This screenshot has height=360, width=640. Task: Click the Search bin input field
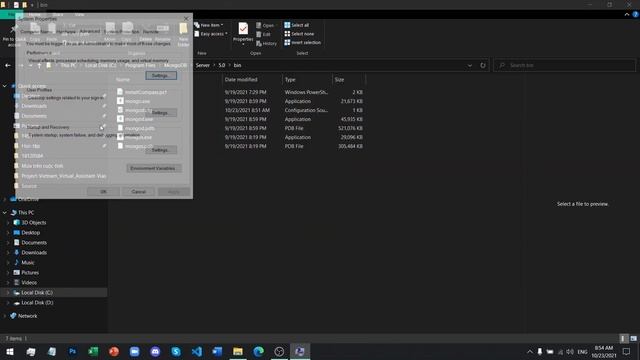point(564,65)
